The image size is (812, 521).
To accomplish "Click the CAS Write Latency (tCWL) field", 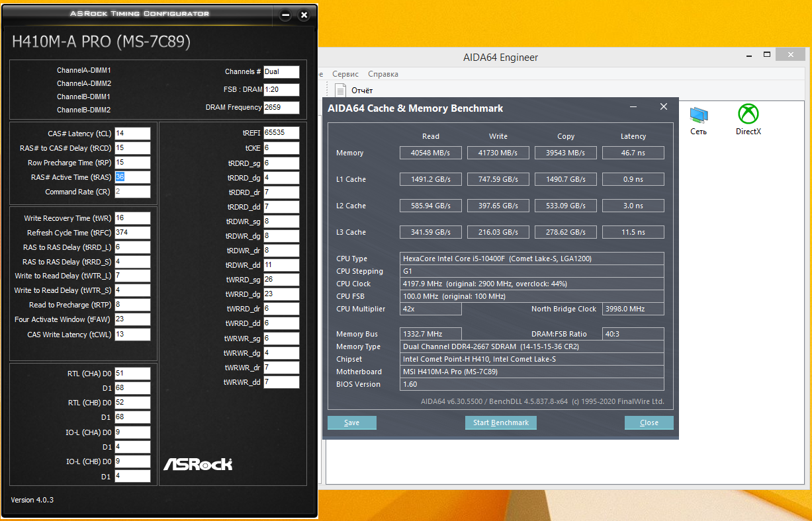I will tap(132, 335).
